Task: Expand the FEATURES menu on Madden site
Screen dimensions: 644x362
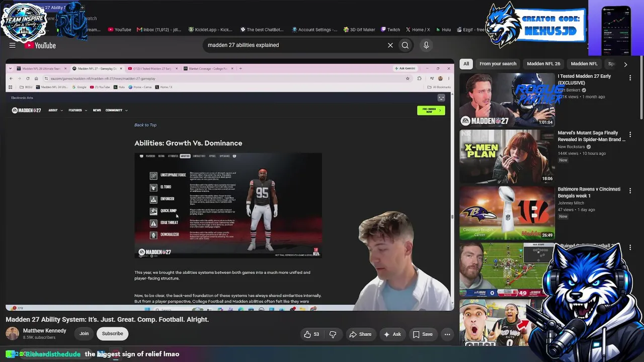Action: (77, 110)
